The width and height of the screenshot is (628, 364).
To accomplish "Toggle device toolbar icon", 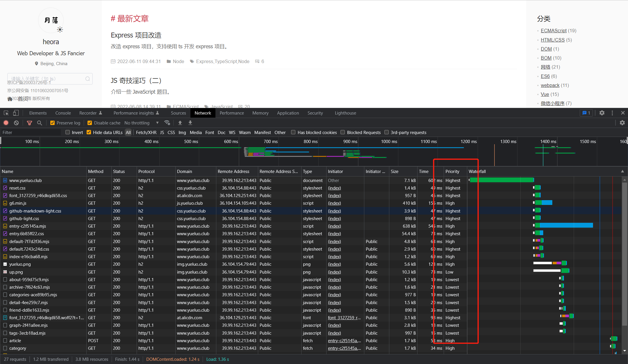I will (x=16, y=113).
